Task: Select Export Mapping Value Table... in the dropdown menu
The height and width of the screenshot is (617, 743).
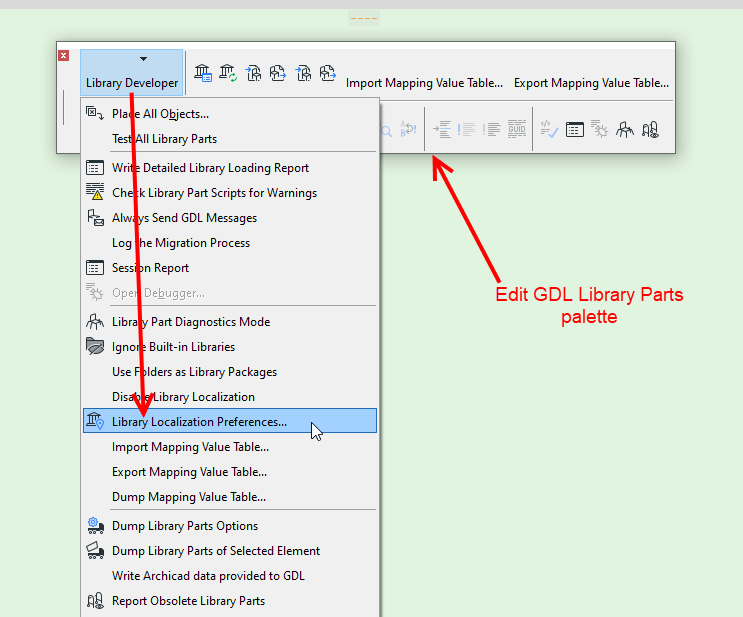Action: 230,472
